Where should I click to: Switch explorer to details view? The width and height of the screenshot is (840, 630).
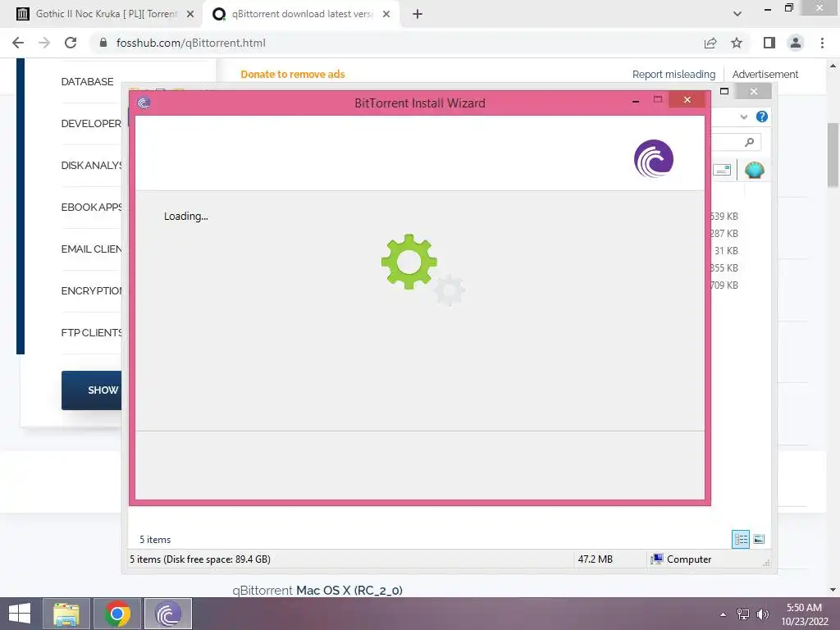741,539
